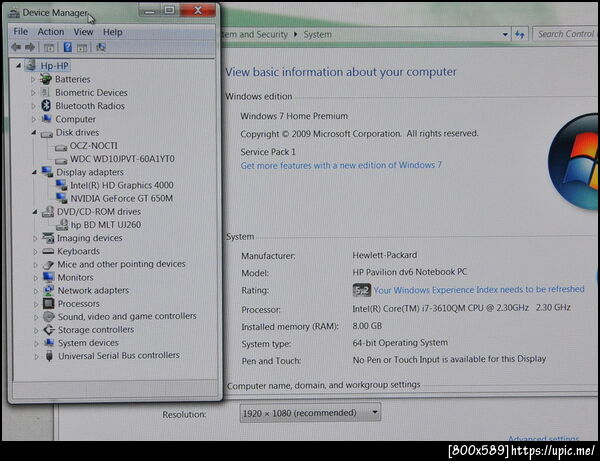
Task: Expand the Imaging devices node
Action: (35, 238)
